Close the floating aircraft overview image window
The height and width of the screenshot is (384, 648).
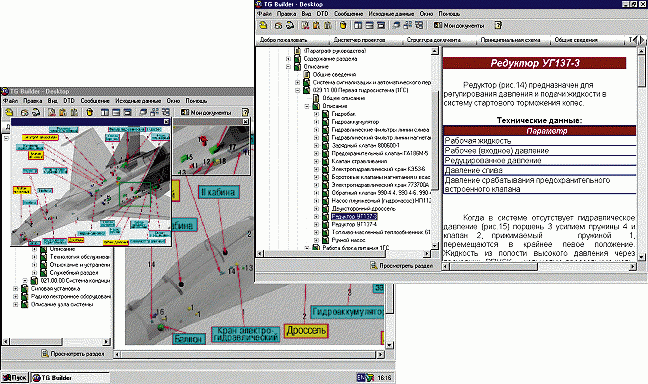[x=167, y=122]
